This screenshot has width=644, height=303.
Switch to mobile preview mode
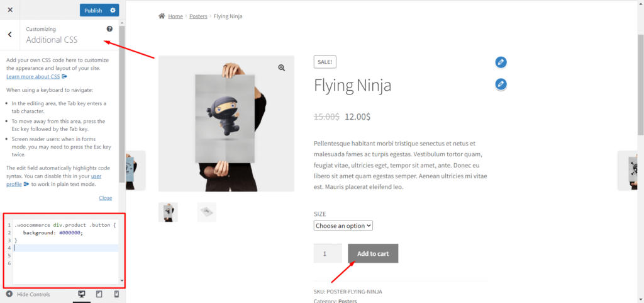(116, 294)
